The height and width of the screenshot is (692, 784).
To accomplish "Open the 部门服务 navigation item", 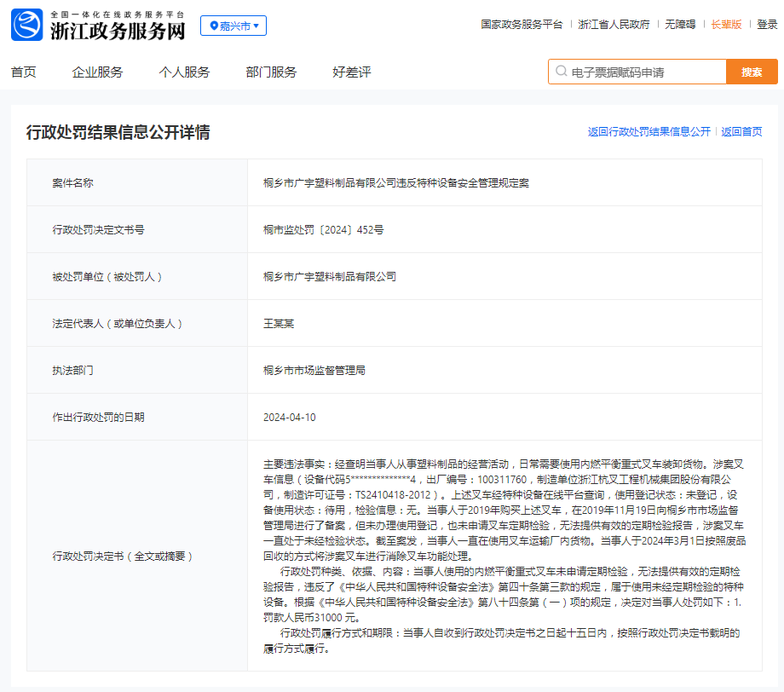I will (x=271, y=72).
